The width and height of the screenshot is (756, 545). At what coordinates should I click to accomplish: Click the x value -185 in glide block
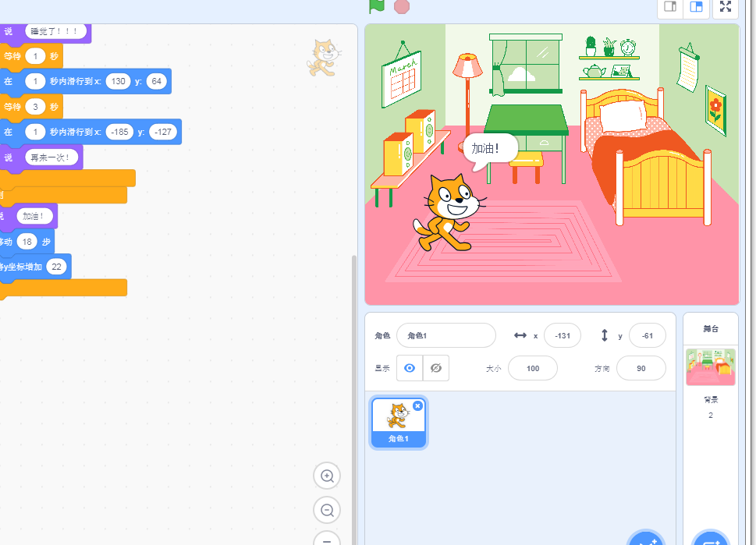click(119, 132)
